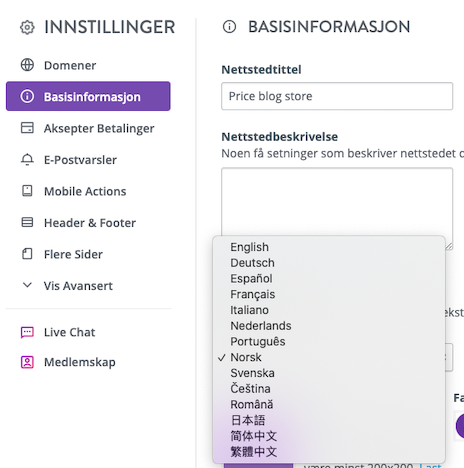Click the Header & Footer layout icon

[27, 222]
